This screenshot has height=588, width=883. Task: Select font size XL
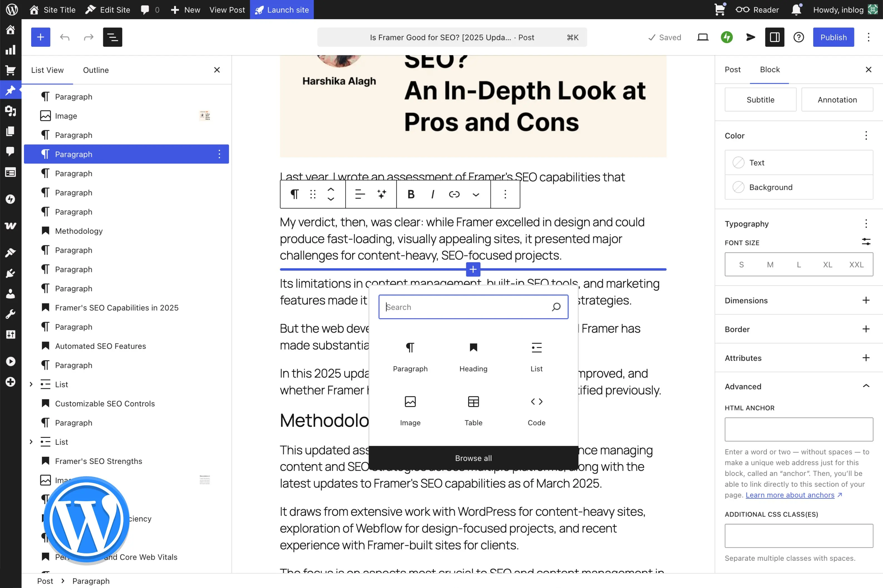827,264
